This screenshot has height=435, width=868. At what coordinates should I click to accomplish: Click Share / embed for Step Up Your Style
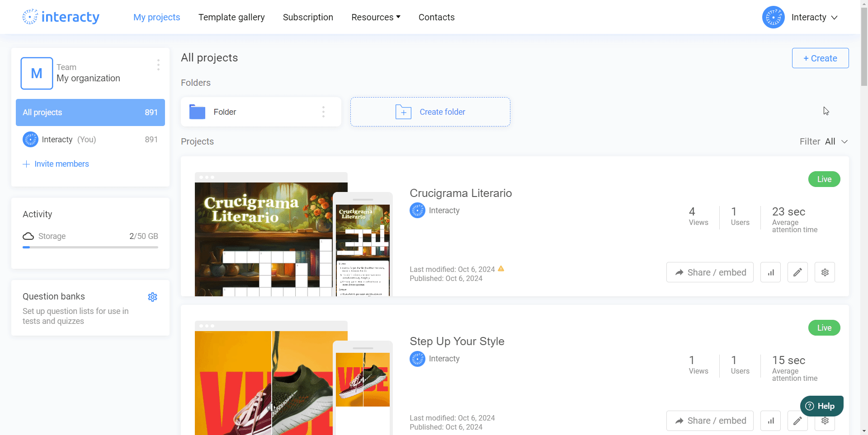pos(710,421)
